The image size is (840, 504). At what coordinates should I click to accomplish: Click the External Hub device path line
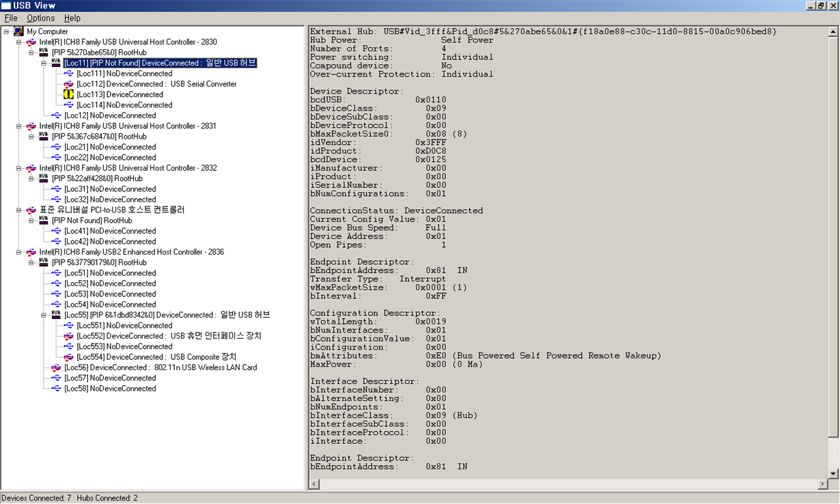(x=543, y=31)
